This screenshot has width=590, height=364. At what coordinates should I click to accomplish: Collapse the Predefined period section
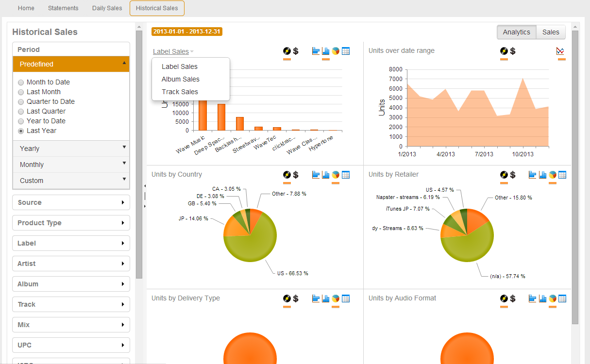point(71,64)
